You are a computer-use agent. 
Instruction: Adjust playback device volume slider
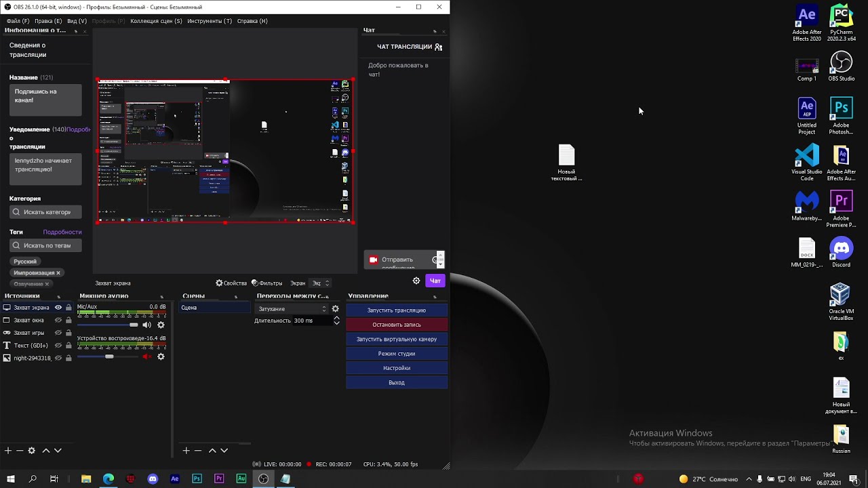coord(108,357)
